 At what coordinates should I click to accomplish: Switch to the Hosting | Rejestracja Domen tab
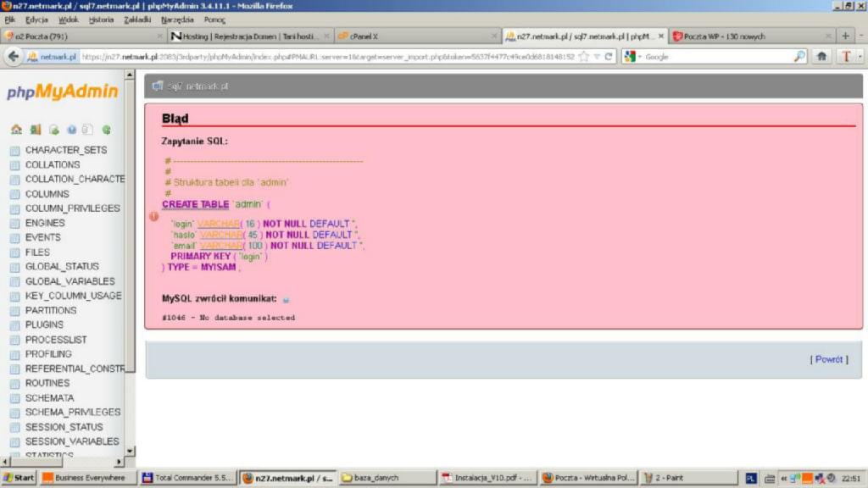pos(250,36)
